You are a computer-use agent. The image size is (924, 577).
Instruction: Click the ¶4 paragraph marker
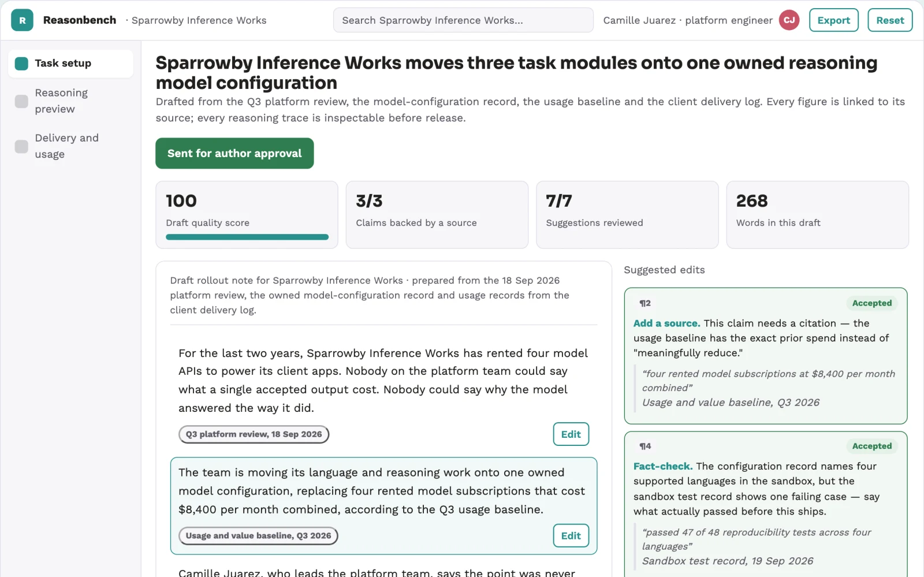pos(645,446)
